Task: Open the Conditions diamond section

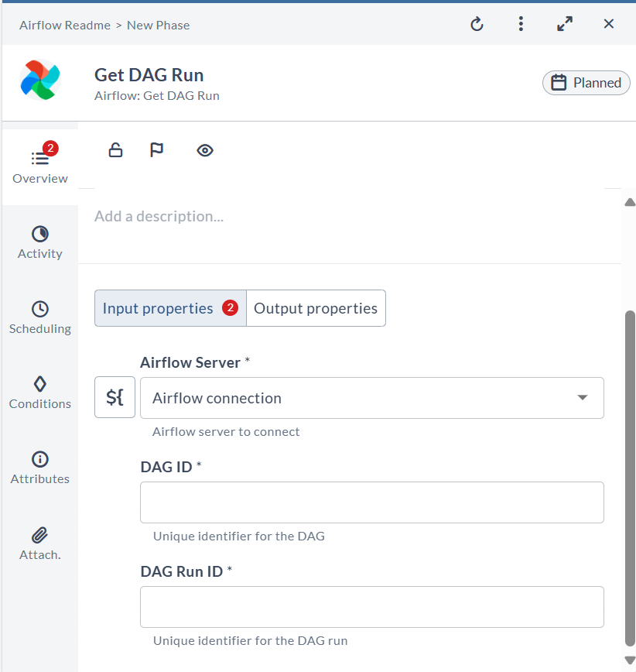Action: [40, 393]
